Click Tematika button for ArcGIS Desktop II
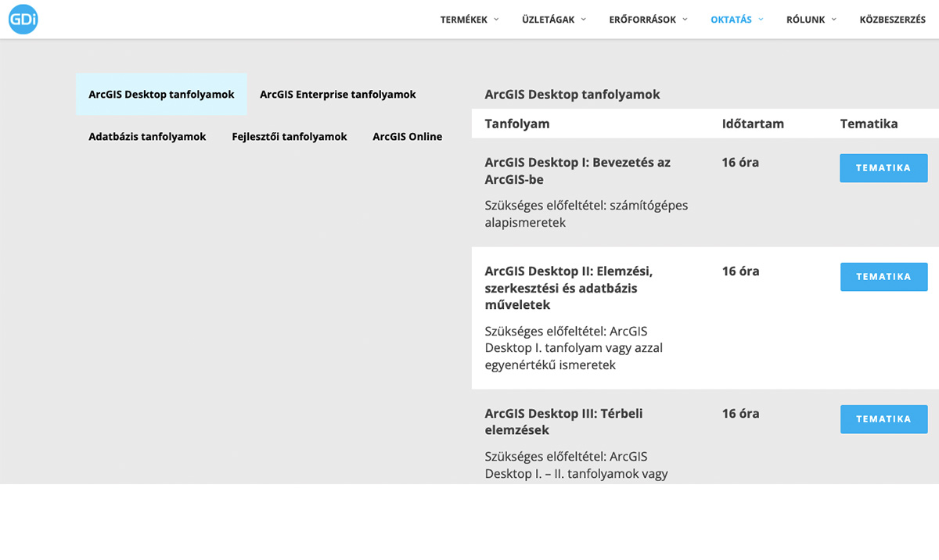Image resolution: width=939 pixels, height=560 pixels. [x=883, y=277]
